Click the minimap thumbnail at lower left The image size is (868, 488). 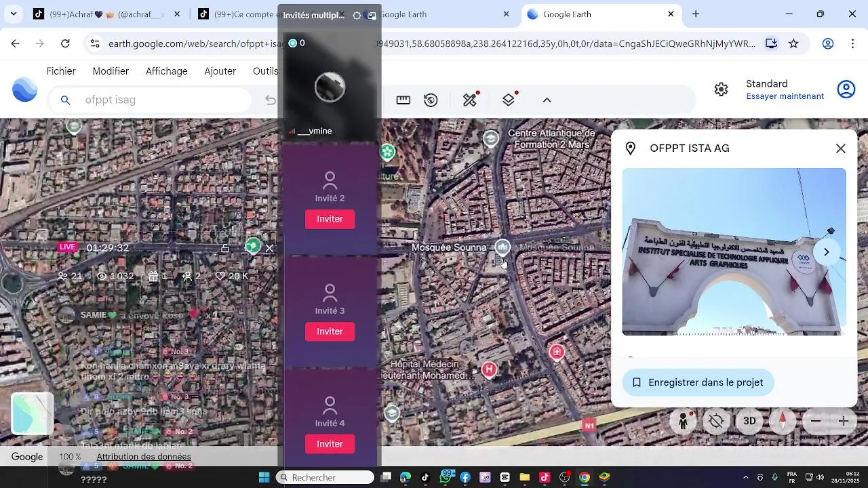tap(32, 413)
